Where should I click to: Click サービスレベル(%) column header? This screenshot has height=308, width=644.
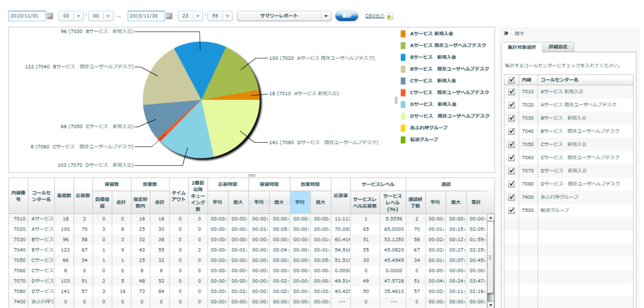click(392, 202)
